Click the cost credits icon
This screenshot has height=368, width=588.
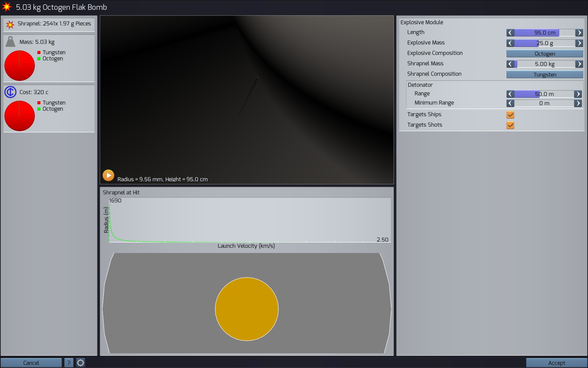click(x=10, y=92)
